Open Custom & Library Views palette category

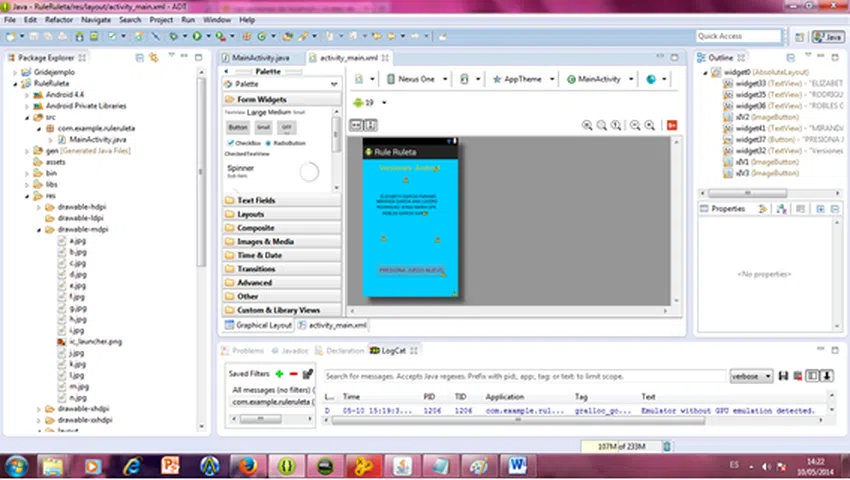[282, 310]
